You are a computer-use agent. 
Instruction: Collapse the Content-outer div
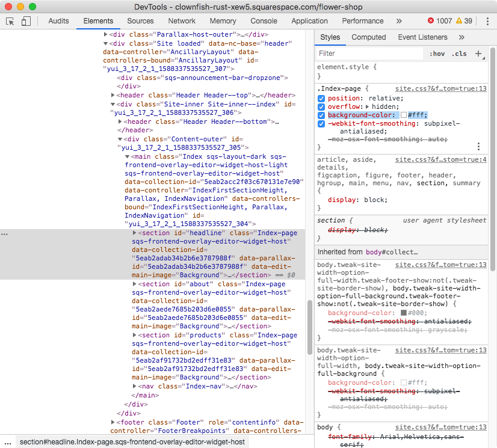120,139
